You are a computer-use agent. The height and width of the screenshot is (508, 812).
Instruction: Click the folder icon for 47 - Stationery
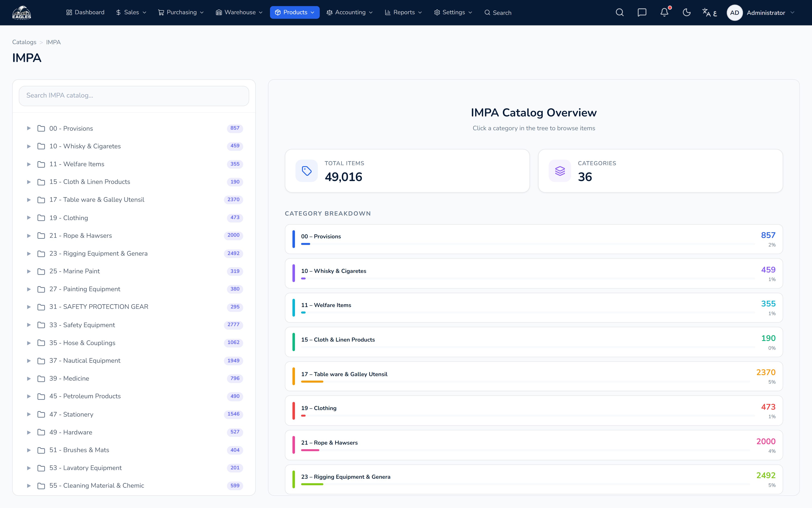pos(41,414)
